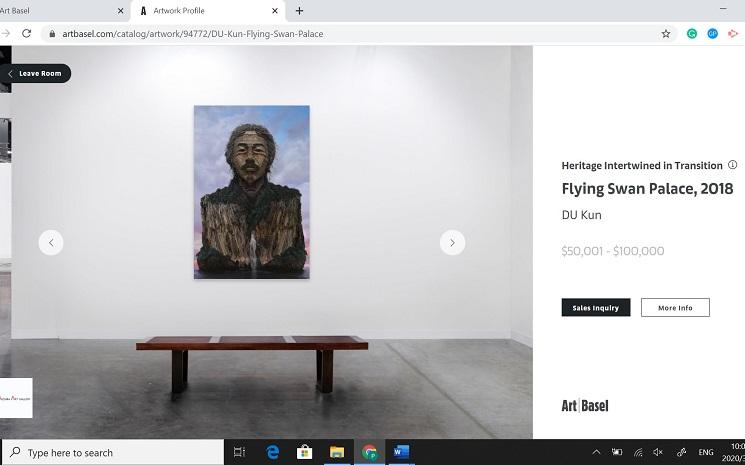Click the blue GP extension icon
This screenshot has height=465, width=745.
(x=712, y=34)
